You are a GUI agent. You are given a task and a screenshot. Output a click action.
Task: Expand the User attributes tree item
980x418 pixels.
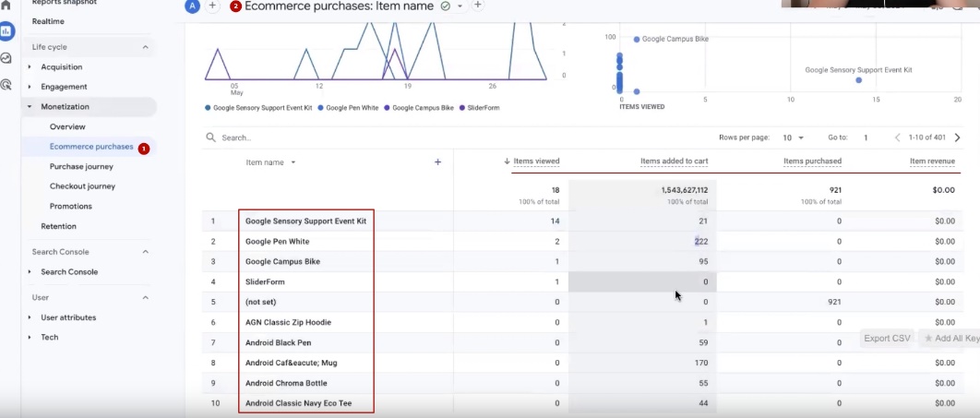click(30, 317)
